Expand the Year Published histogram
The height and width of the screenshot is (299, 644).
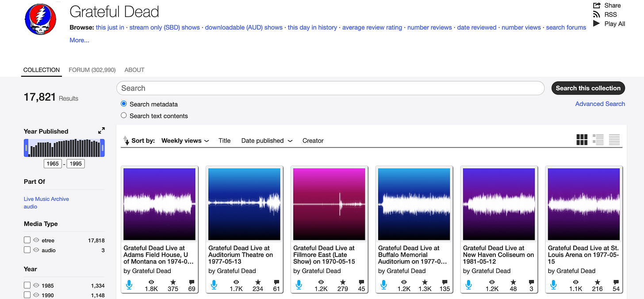pos(101,131)
